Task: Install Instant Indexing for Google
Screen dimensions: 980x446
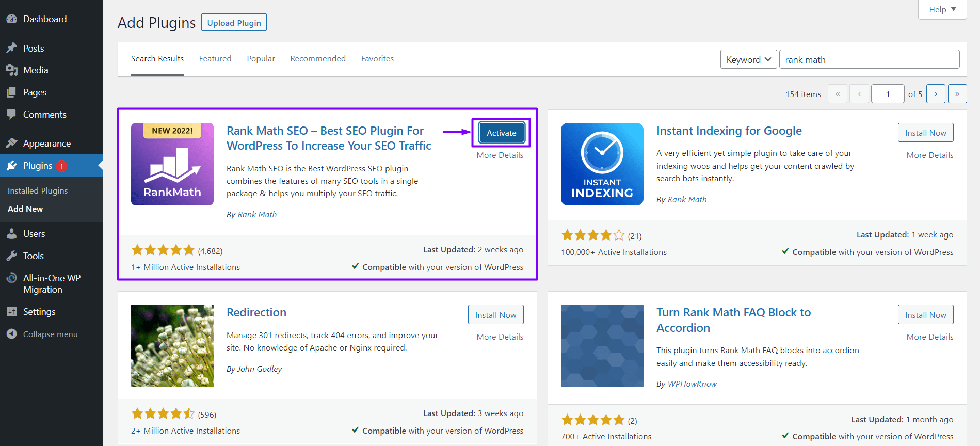Action: (926, 133)
